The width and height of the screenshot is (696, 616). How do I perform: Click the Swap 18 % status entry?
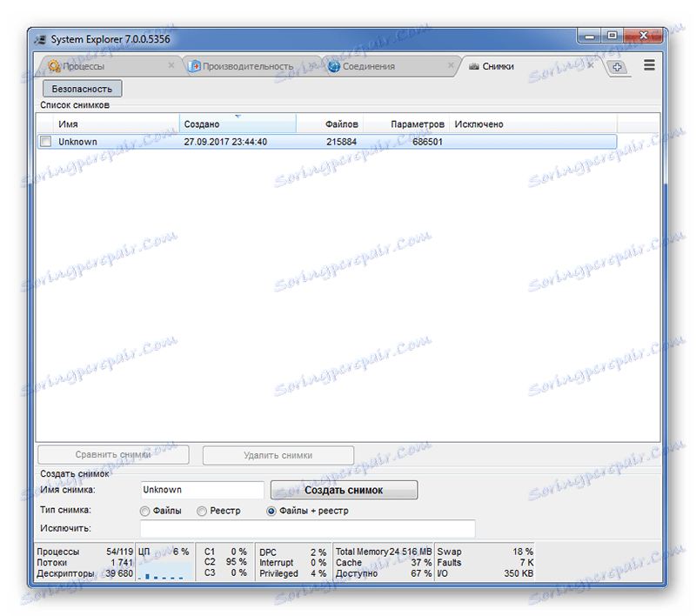coord(485,552)
